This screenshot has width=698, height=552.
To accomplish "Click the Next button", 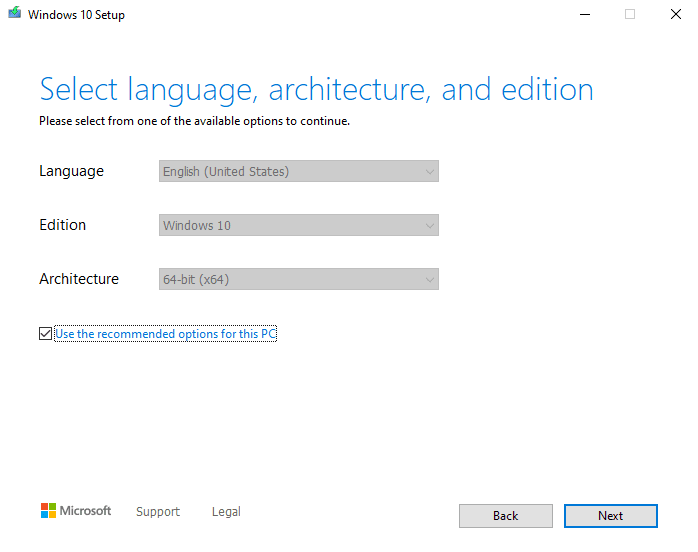I will click(x=610, y=516).
